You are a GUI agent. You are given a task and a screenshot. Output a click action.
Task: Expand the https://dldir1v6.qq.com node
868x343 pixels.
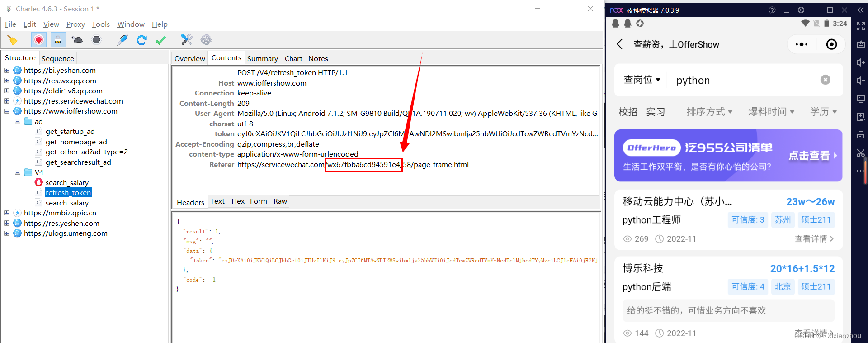(x=7, y=91)
